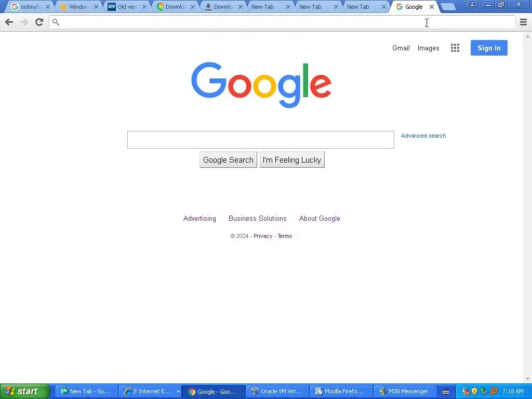Restore down the Chrome window

point(501,4)
